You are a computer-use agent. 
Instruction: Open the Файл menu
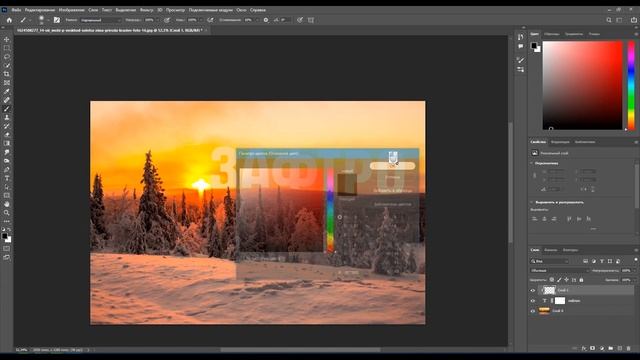pyautogui.click(x=16, y=10)
